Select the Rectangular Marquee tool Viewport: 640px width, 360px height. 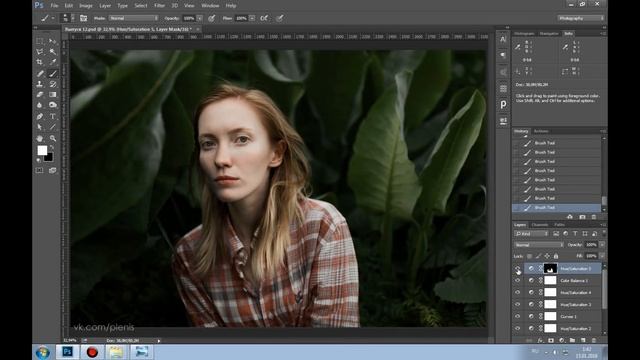(x=40, y=41)
